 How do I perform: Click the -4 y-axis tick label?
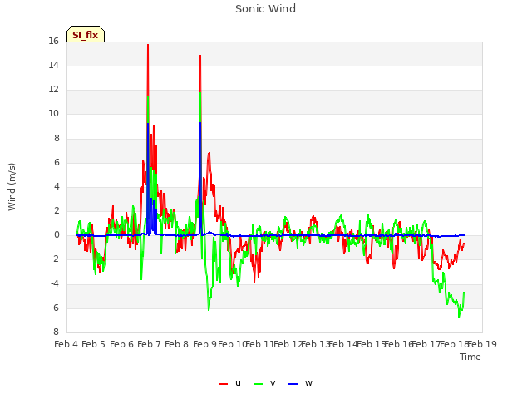(55, 283)
